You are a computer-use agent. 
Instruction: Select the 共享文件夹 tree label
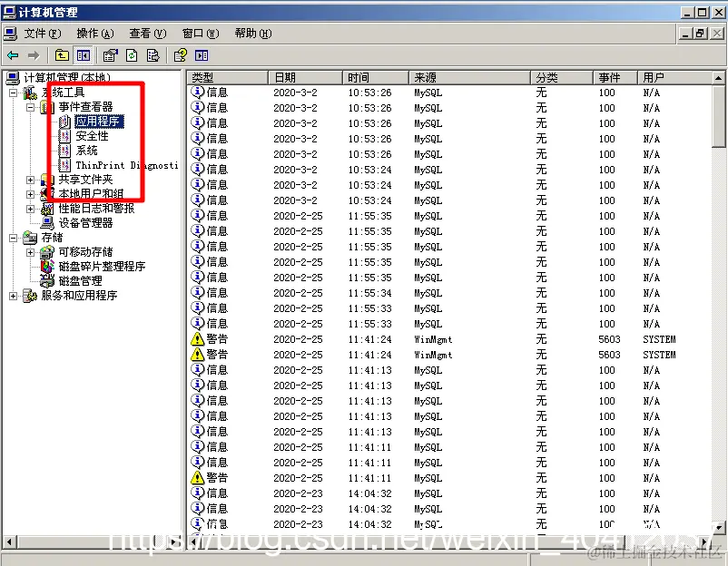click(x=86, y=180)
